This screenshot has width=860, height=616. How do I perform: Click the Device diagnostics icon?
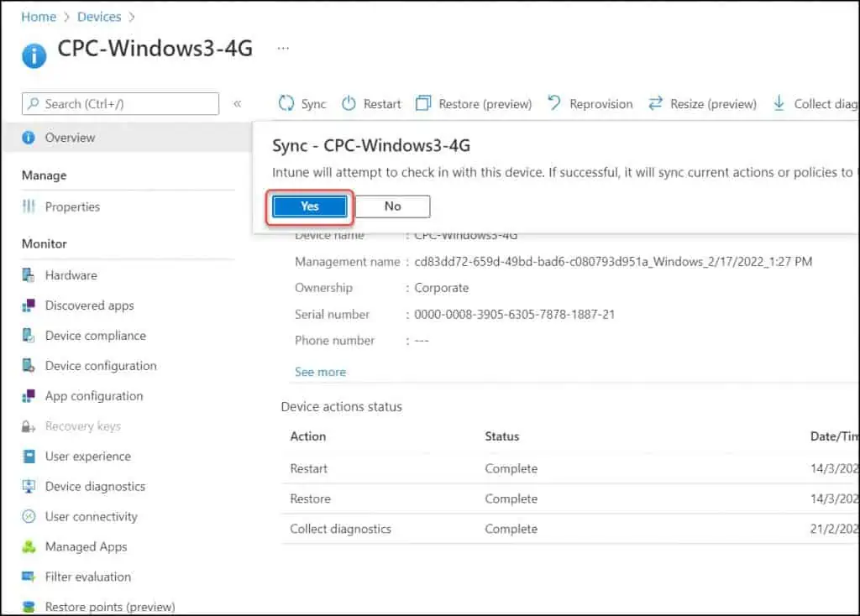point(29,486)
